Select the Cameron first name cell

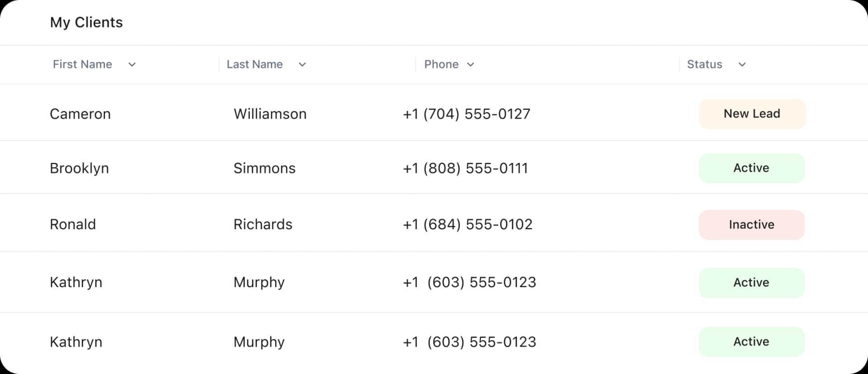click(80, 114)
